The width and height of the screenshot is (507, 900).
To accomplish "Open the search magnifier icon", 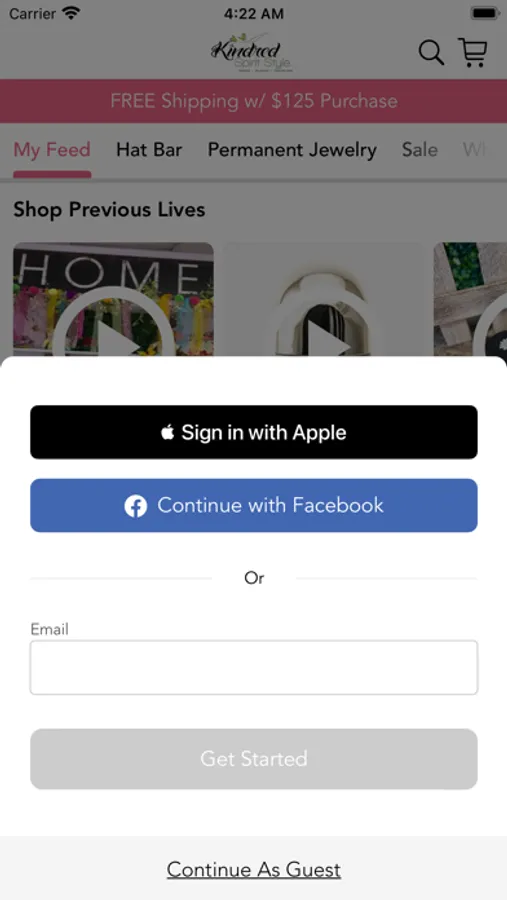I will click(x=431, y=53).
